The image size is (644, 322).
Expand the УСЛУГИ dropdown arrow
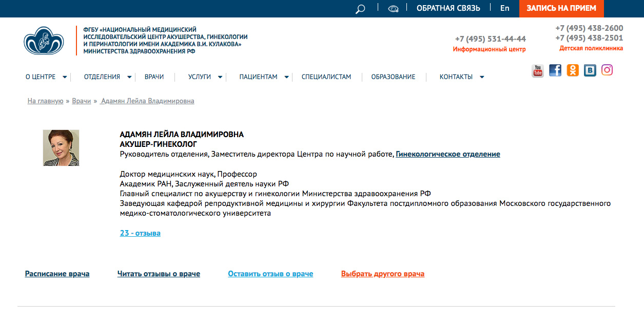[220, 77]
